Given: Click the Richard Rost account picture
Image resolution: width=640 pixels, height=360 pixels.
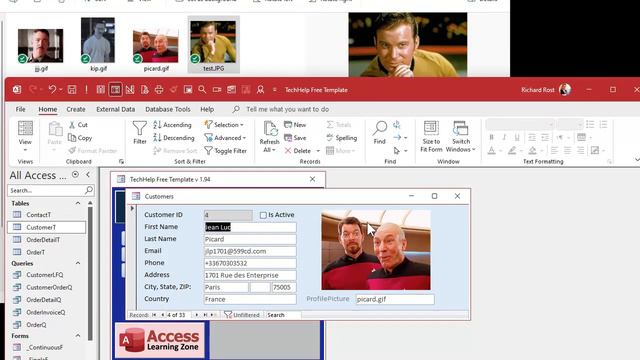Looking at the screenshot, I should click(x=565, y=89).
